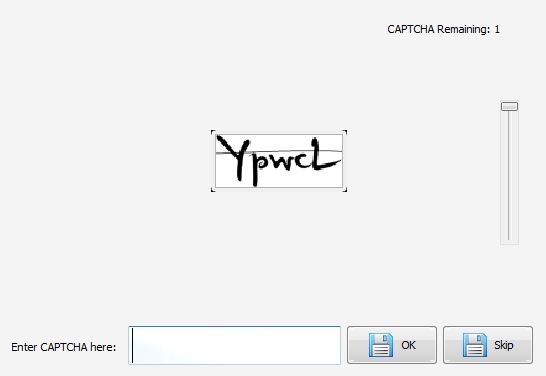This screenshot has width=546, height=376.
Task: Click the text cursor inside the CAPTCHA field
Action: tap(132, 346)
